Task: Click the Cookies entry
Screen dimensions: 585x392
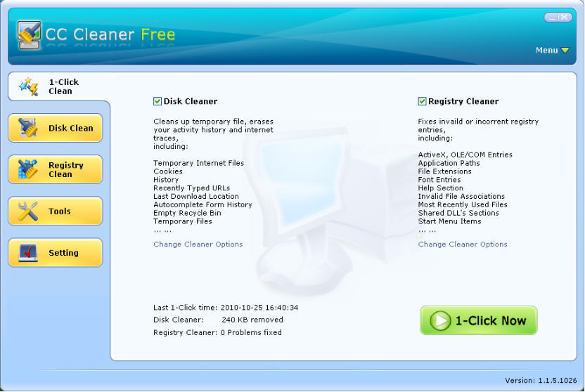Action: 168,171
